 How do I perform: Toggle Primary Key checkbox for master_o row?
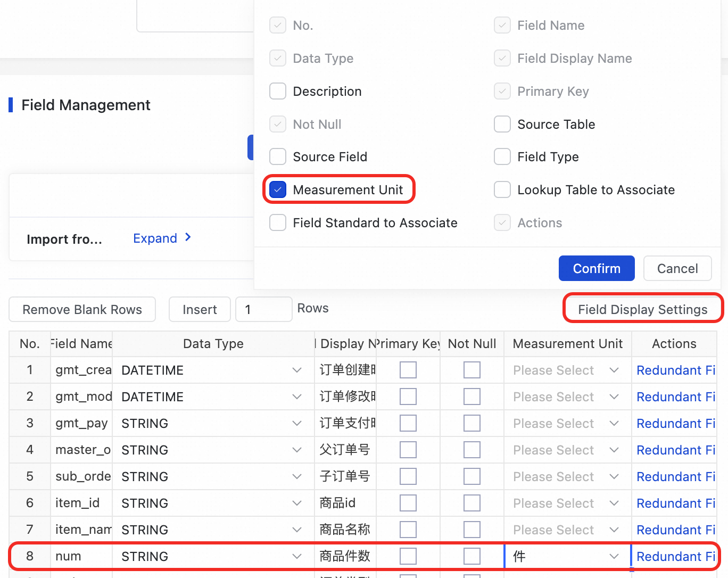tap(408, 450)
